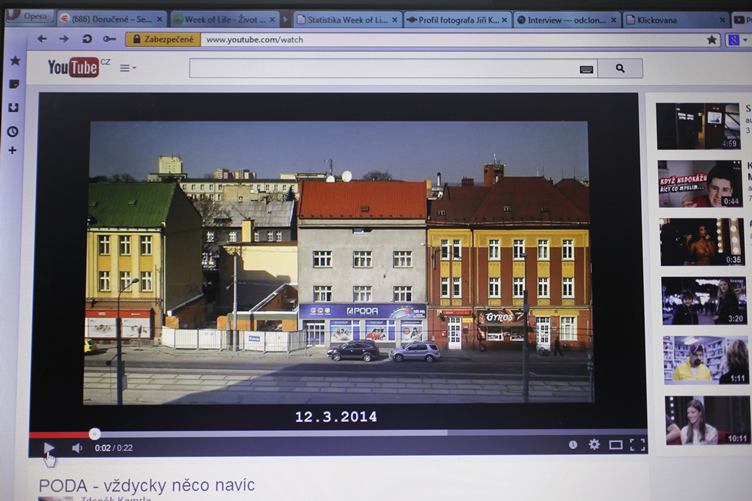Click the plus icon in Opera sidebar
This screenshot has width=752, height=501.
coord(12,151)
